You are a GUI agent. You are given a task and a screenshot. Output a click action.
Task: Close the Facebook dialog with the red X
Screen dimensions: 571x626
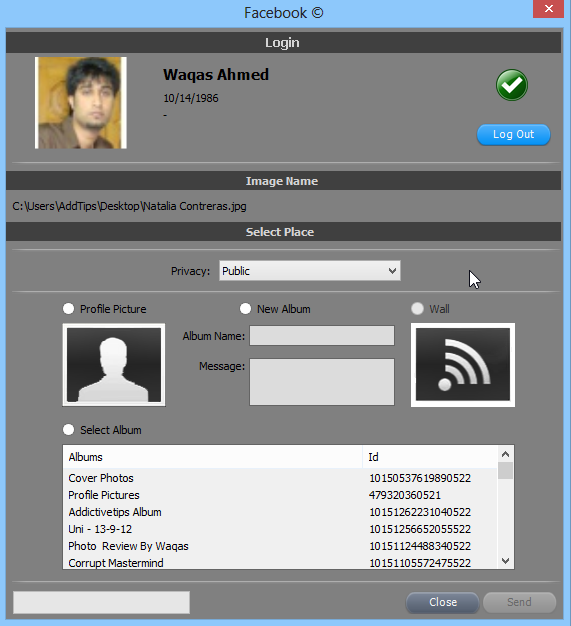click(x=549, y=9)
